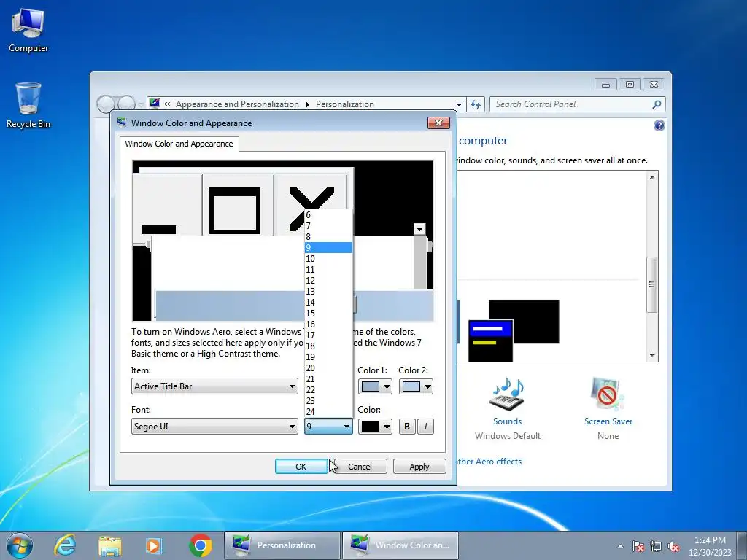
Task: Click the Windows Start button
Action: (20, 545)
